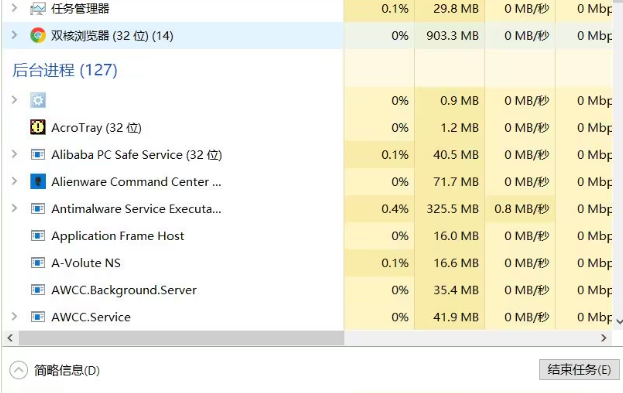Click the Application Frame Host icon
The height and width of the screenshot is (393, 623).
[38, 236]
